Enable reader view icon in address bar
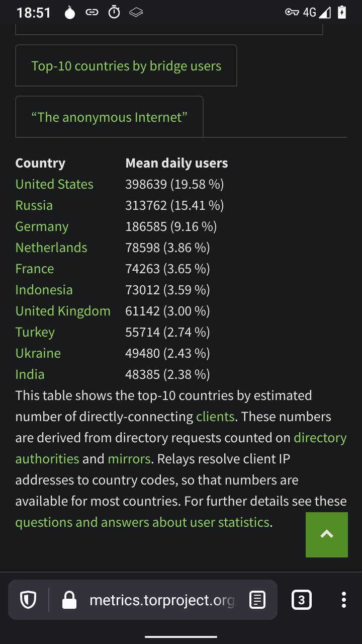The width and height of the screenshot is (362, 644). [257, 600]
